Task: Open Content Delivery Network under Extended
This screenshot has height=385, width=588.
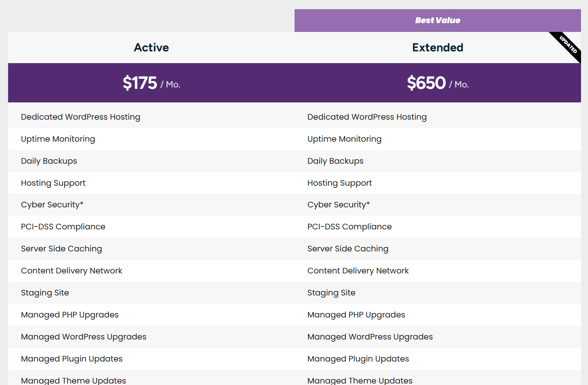Action: pyautogui.click(x=358, y=270)
